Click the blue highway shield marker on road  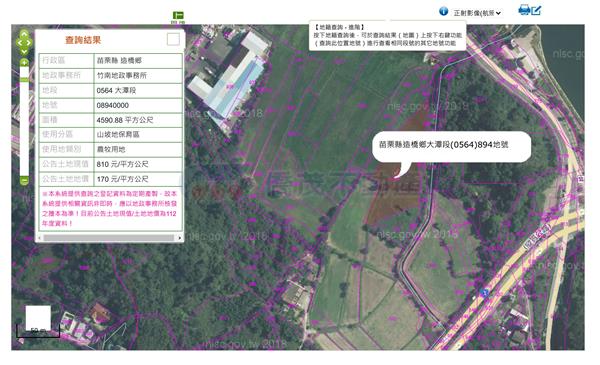coord(484,293)
